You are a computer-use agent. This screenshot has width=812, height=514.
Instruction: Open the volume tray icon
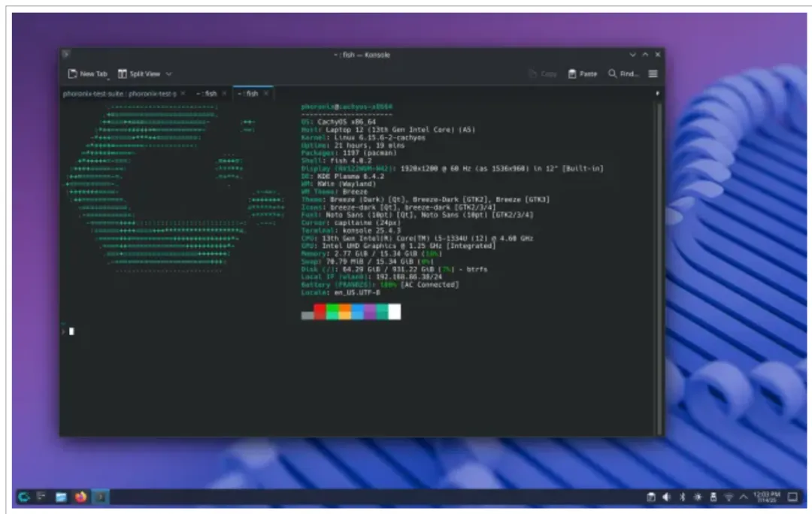[666, 497]
